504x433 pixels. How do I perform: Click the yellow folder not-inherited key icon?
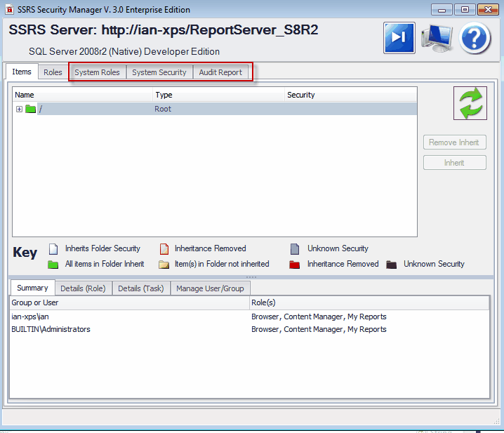coord(164,265)
